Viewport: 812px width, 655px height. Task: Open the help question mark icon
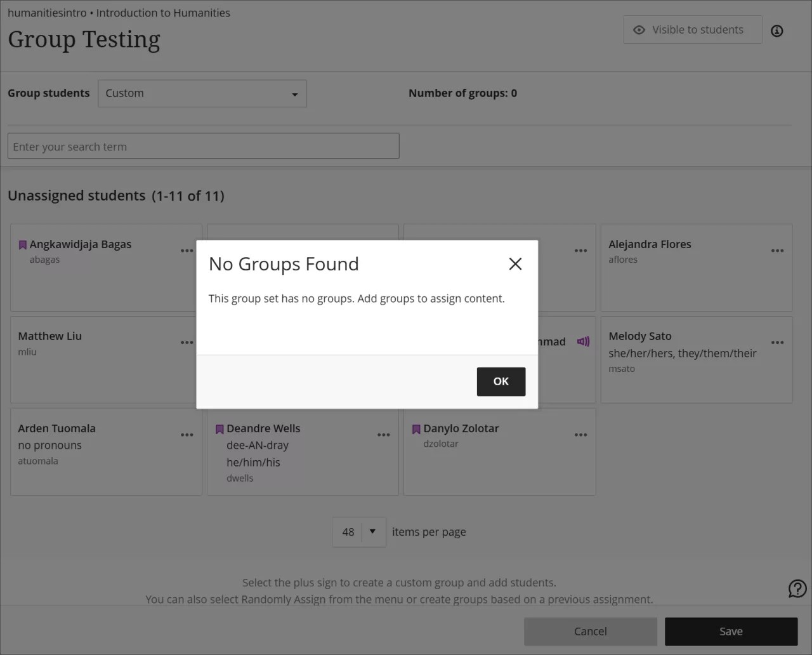pyautogui.click(x=797, y=588)
